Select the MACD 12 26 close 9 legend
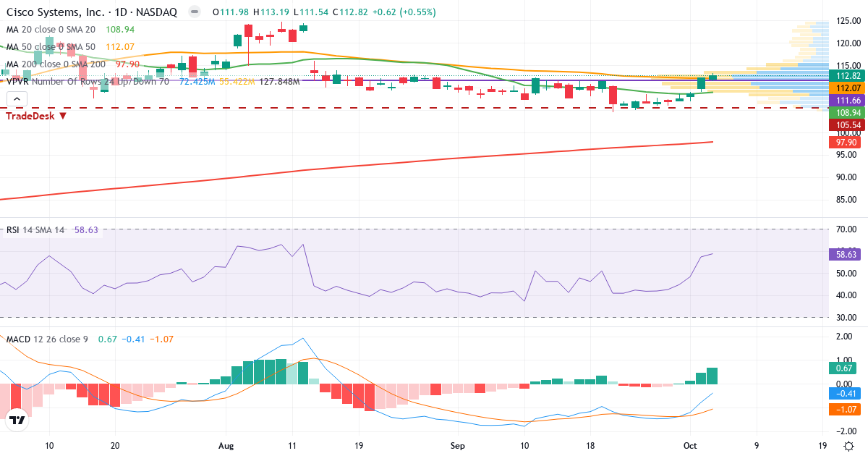 47,339
